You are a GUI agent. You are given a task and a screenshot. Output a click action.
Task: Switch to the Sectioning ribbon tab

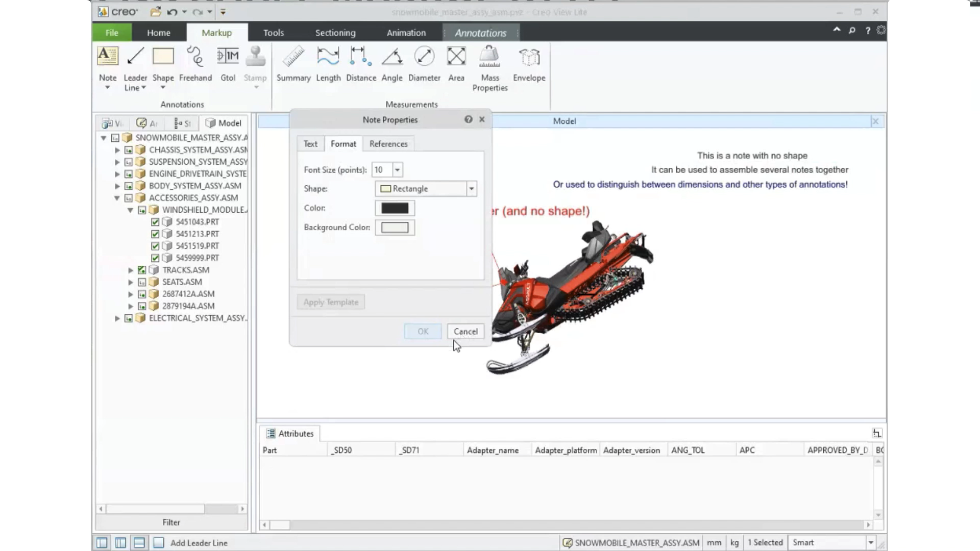click(335, 33)
